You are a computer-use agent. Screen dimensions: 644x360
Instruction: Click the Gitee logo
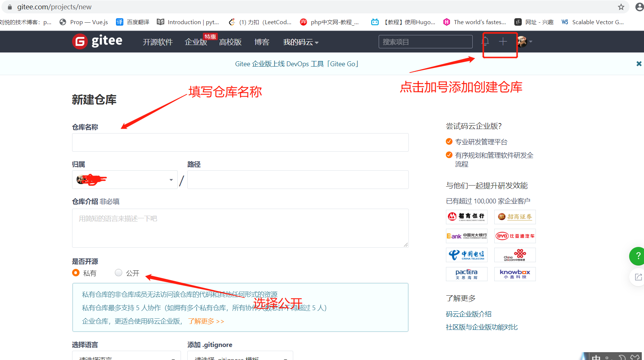[x=97, y=41]
